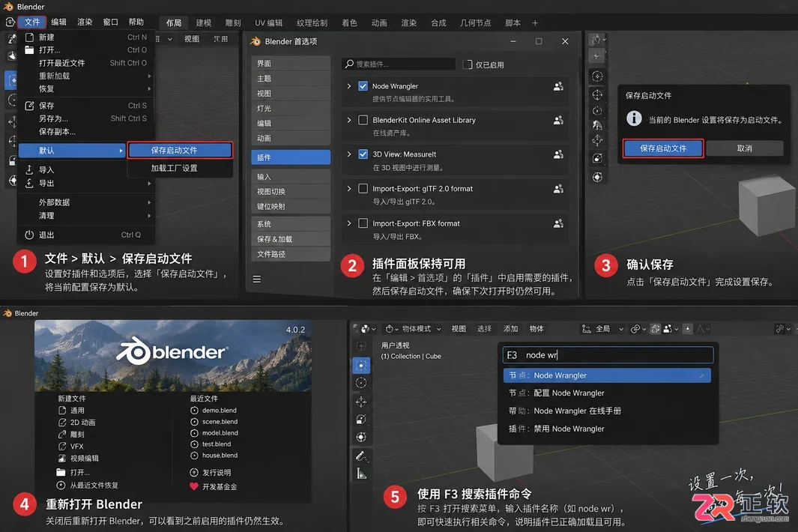Click the 雕刻 sculpt icon on splash screen
This screenshot has height=532, width=798.
62,435
